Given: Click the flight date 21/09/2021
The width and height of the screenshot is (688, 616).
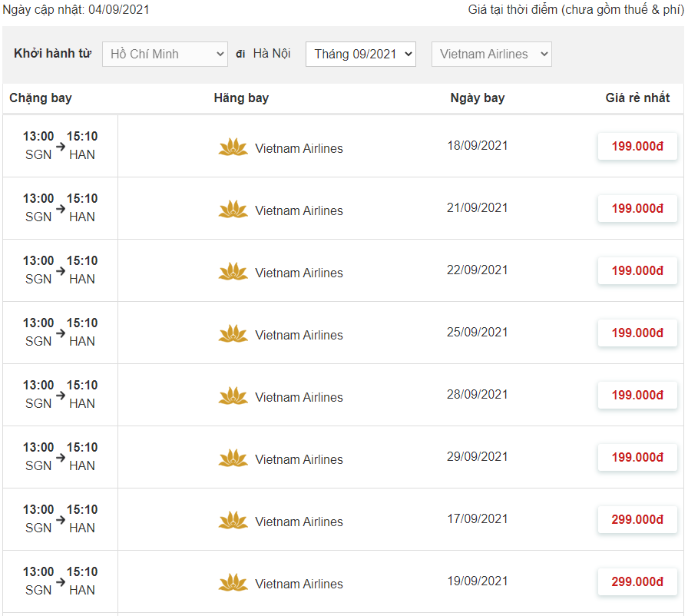Looking at the screenshot, I should (x=478, y=208).
